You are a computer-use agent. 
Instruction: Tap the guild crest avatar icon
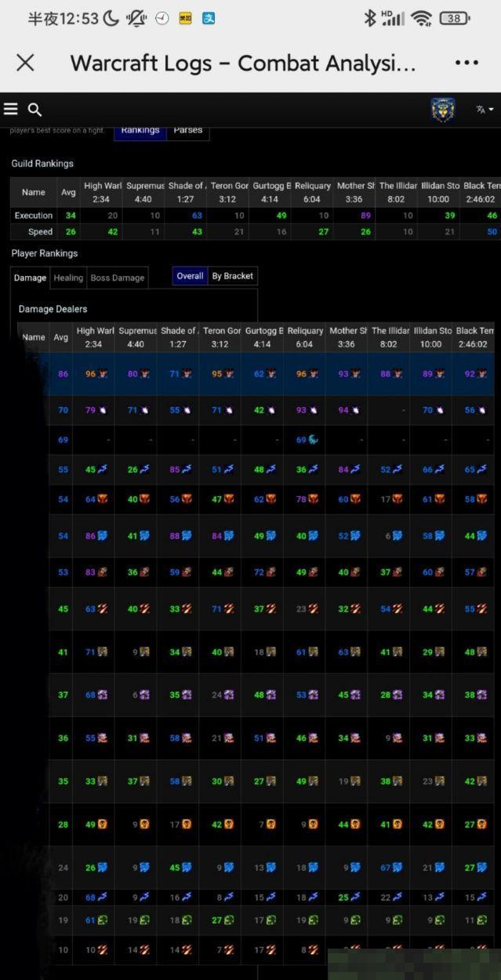pyautogui.click(x=443, y=110)
